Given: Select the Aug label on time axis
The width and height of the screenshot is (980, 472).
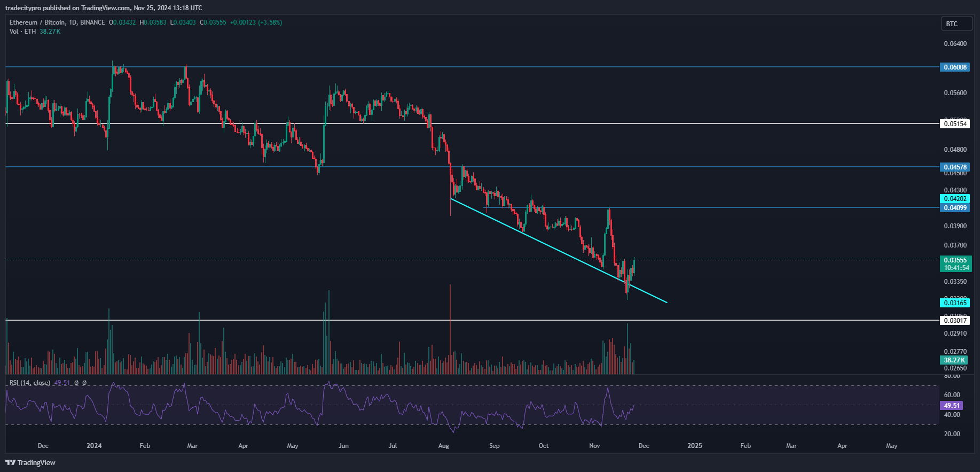Looking at the screenshot, I should [443, 446].
